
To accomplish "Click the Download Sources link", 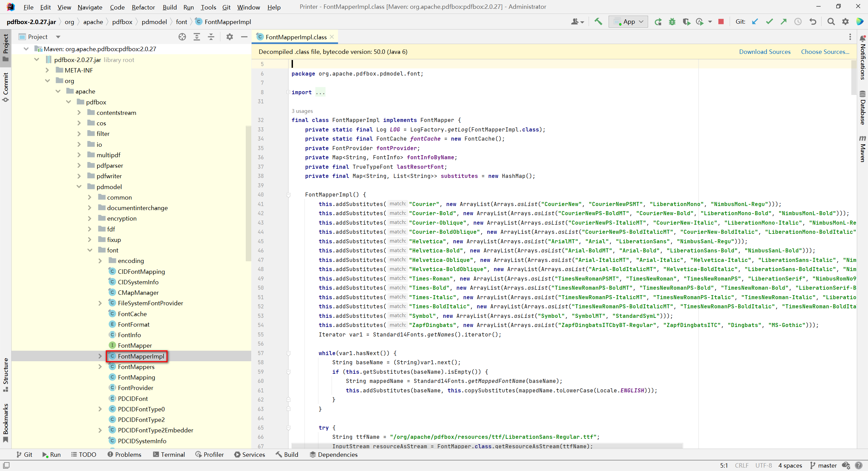I will pos(765,52).
